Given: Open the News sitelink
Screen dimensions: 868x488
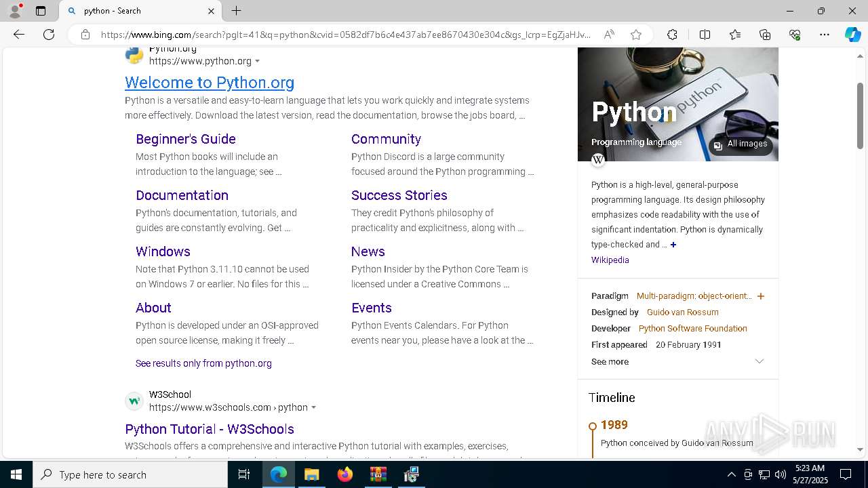Looking at the screenshot, I should (x=368, y=251).
